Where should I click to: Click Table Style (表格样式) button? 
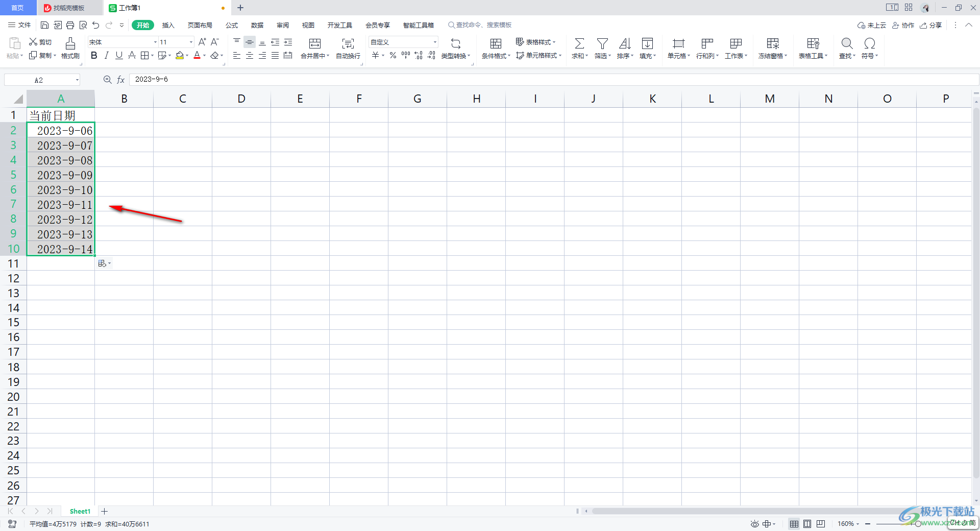tap(535, 42)
